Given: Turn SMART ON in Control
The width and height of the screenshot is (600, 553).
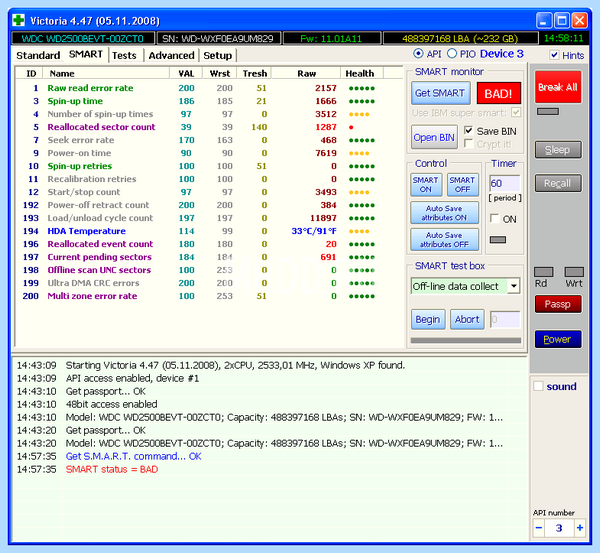Looking at the screenshot, I should (x=426, y=184).
